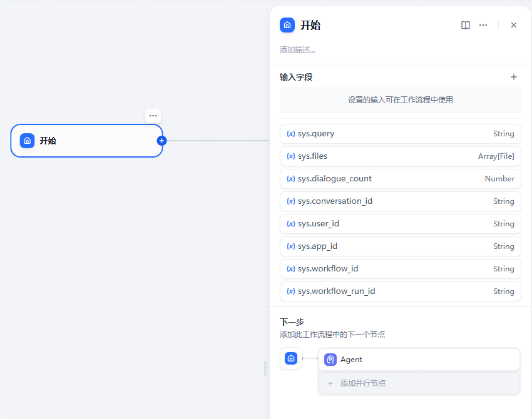Click the panel resize handle on left edge
This screenshot has width=532, height=419.
tap(265, 369)
